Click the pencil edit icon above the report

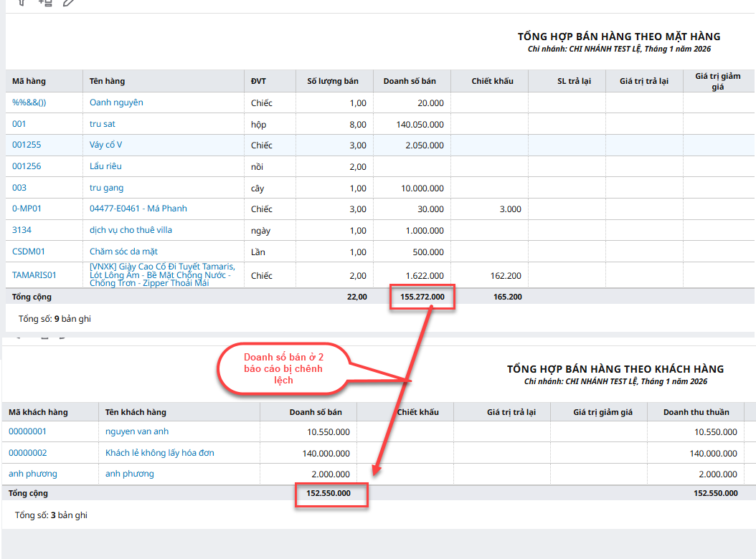pos(69,2)
